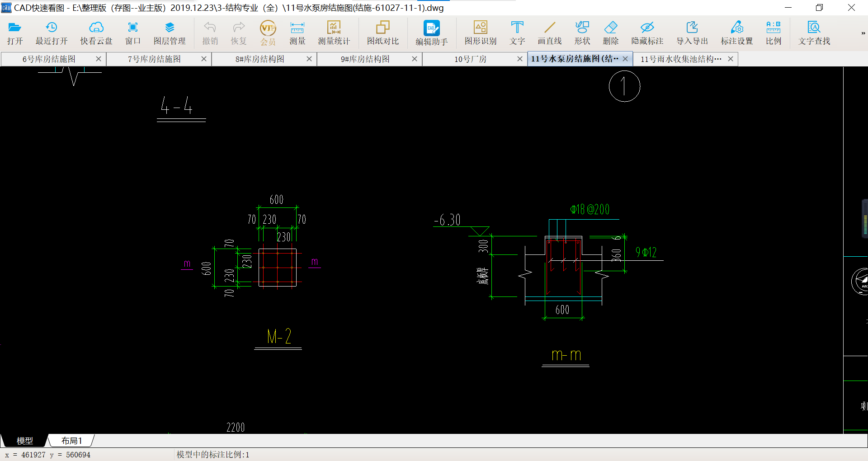The image size is (868, 461).
Task: Click the 模型中的标注比例:1 status text
Action: (213, 455)
